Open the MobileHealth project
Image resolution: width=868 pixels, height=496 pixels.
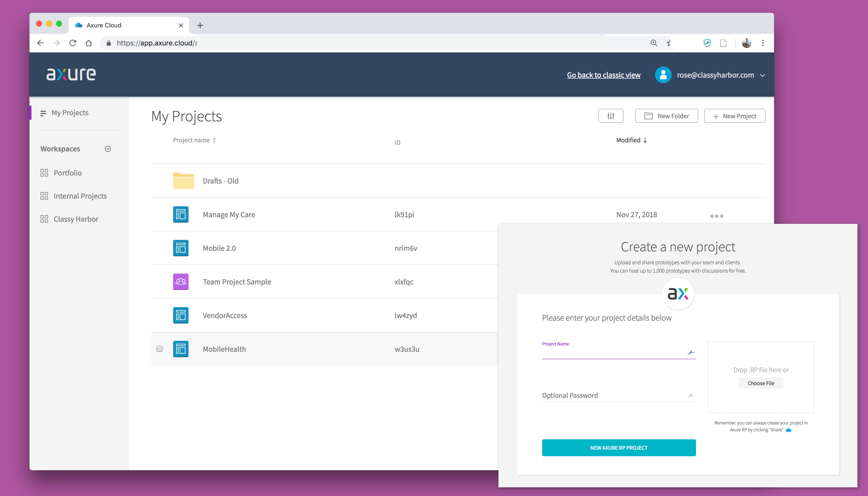224,349
